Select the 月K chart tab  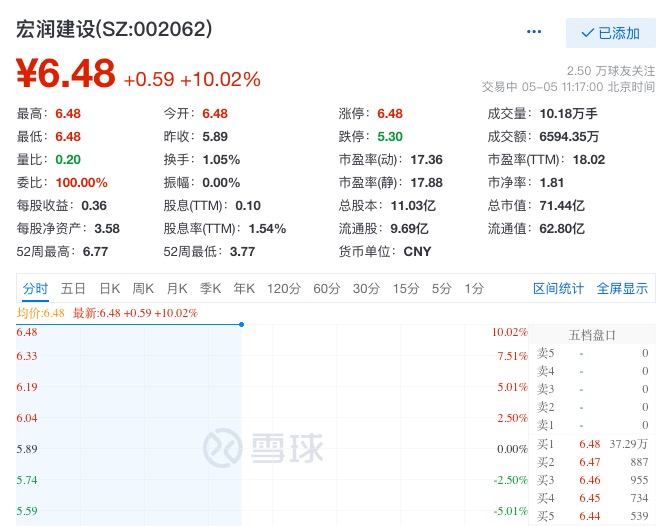(177, 288)
